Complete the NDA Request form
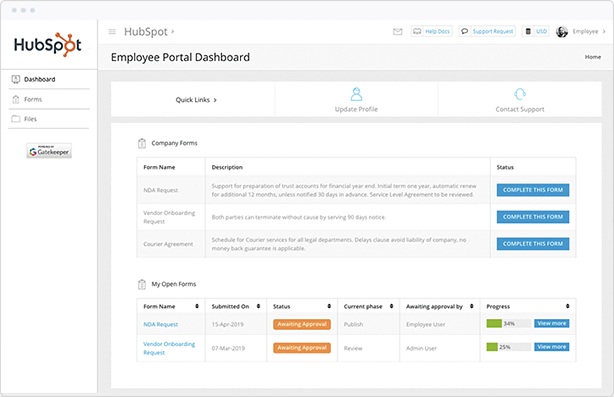Image resolution: width=614 pixels, height=397 pixels. pyautogui.click(x=533, y=190)
